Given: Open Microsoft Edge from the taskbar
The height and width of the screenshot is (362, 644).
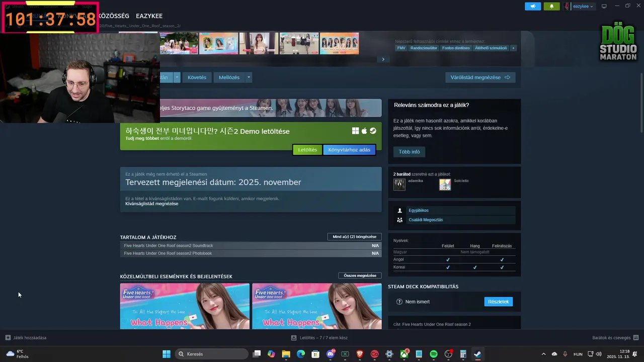Looking at the screenshot, I should point(301,354).
